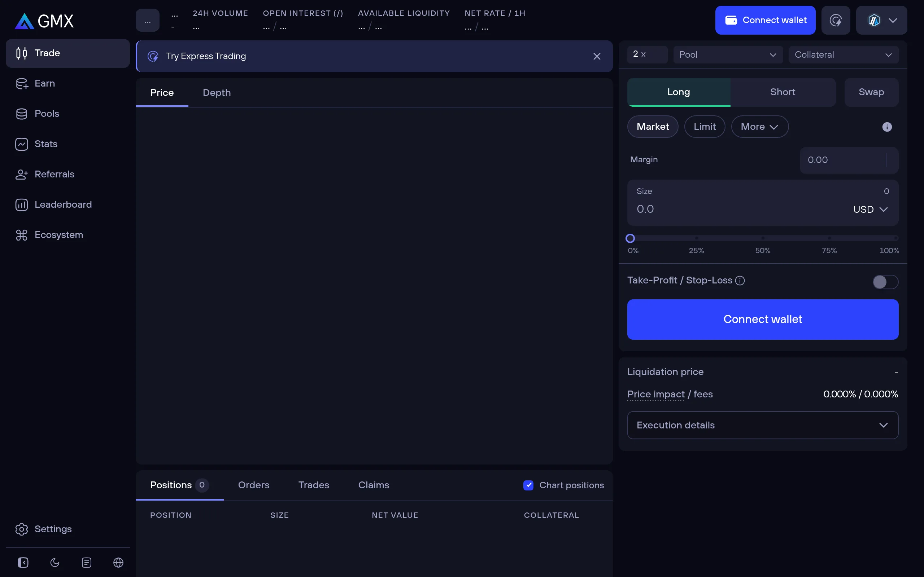924x577 pixels.
Task: Select the Market order type
Action: click(653, 126)
